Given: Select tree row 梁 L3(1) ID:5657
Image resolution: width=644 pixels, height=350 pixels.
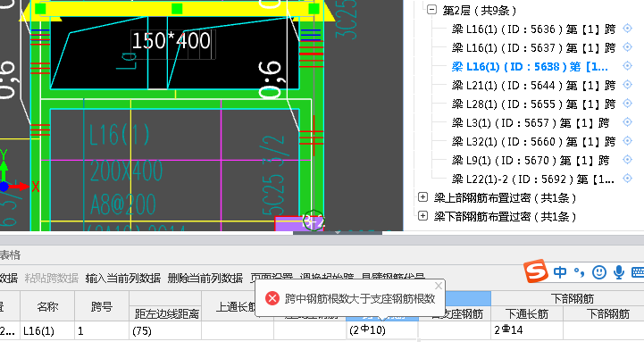Looking at the screenshot, I should point(531,123).
